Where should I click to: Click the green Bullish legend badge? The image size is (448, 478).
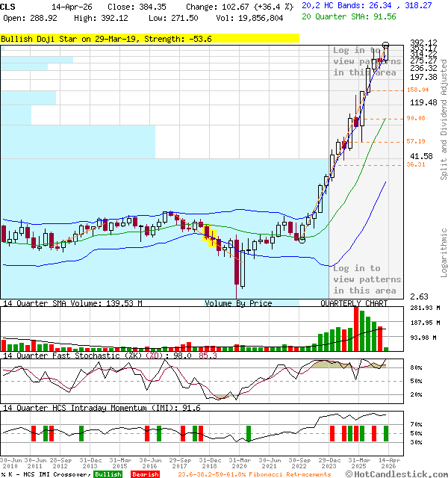108,474
